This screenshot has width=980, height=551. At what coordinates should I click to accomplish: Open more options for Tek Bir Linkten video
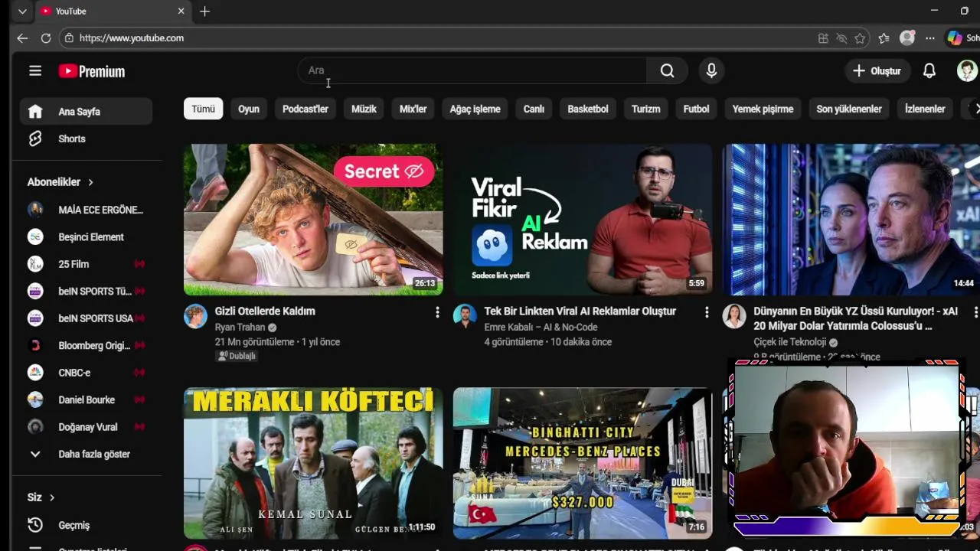707,312
